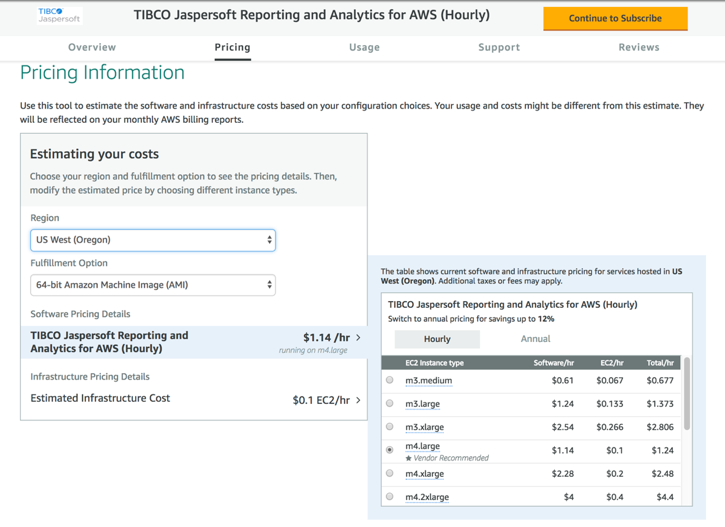Click the $4.4 total for m4.2xlarge
This screenshot has width=725, height=527.
pyautogui.click(x=665, y=497)
